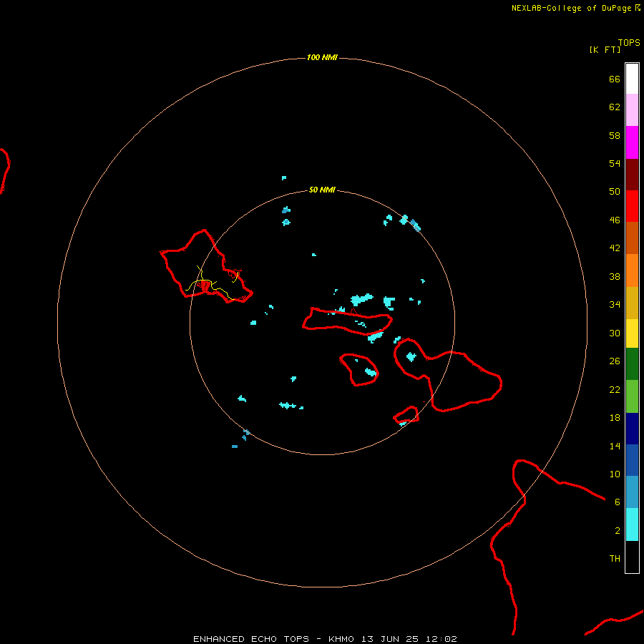This screenshot has height=644, width=644.
Task: Click the [K FT] units label
Action: 605,49
